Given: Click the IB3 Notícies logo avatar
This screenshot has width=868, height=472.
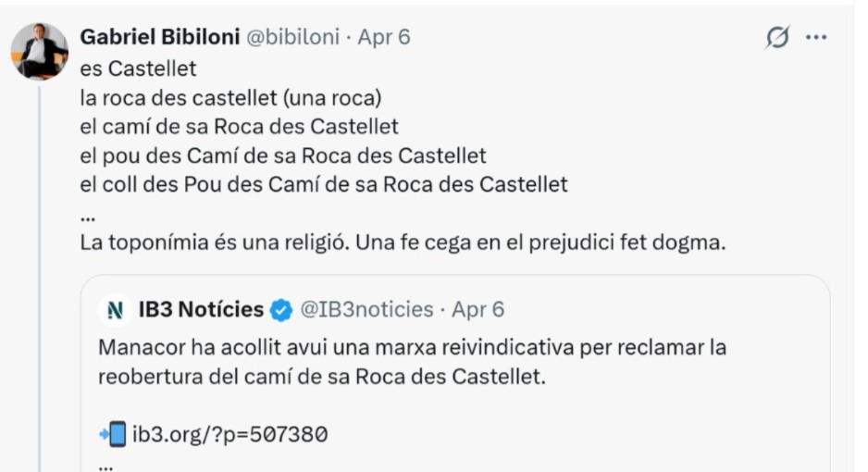Looking at the screenshot, I should (115, 309).
